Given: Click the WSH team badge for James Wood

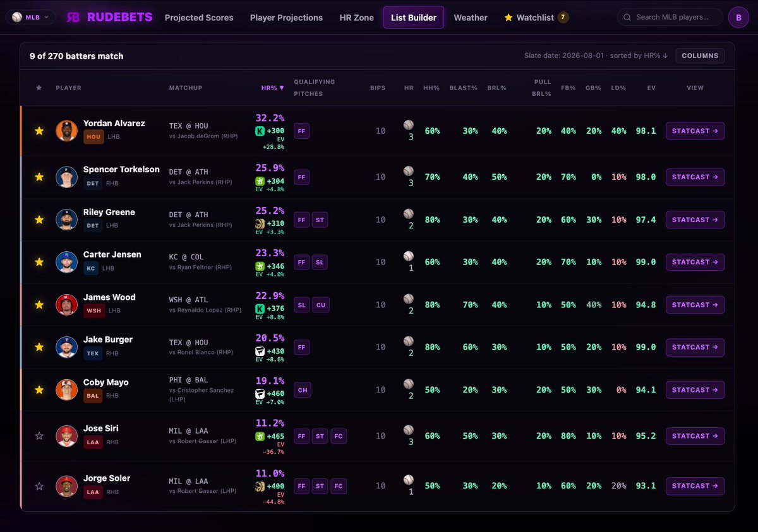Looking at the screenshot, I should (93, 310).
